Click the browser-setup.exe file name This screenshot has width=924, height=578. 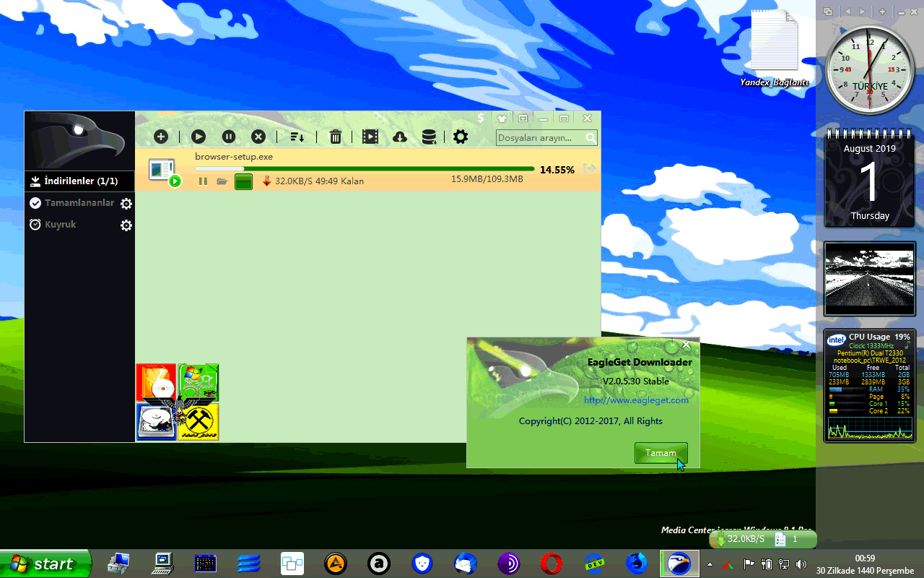(234, 157)
